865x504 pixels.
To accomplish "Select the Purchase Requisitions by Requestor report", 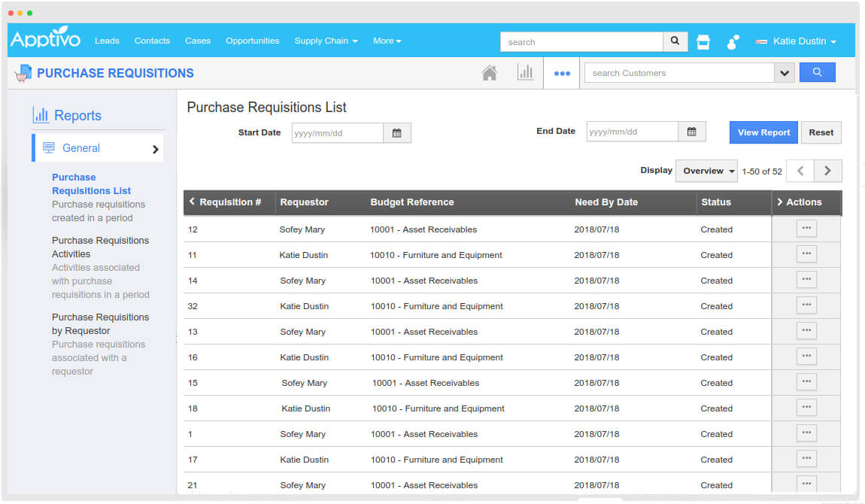I will 100,323.
